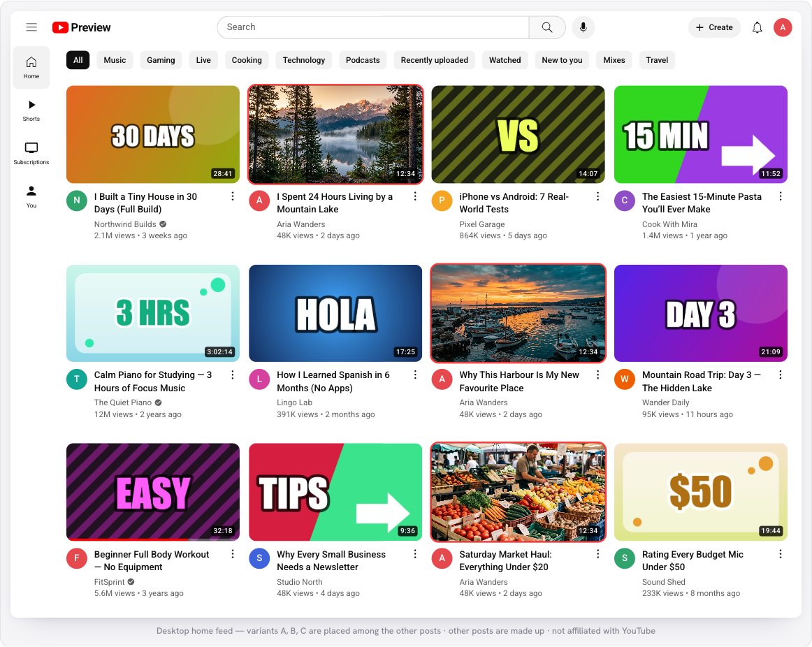Select the Podcasts filter chip

363,60
